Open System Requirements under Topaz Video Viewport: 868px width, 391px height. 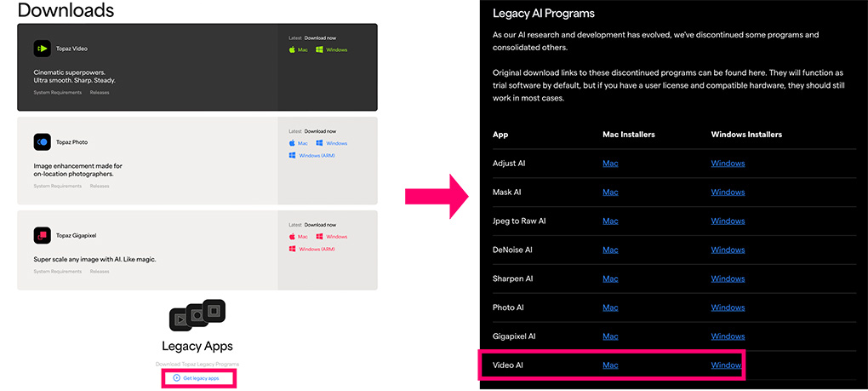coord(58,92)
